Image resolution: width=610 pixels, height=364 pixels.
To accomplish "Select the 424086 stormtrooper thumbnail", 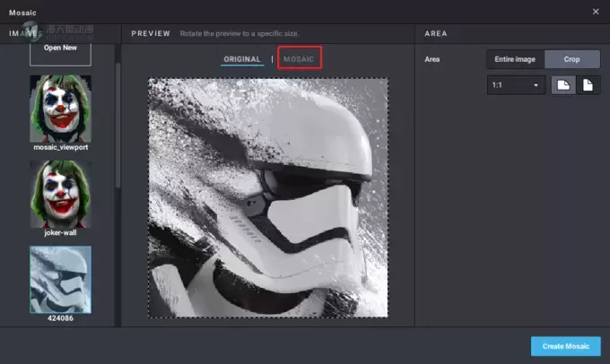I will click(60, 279).
